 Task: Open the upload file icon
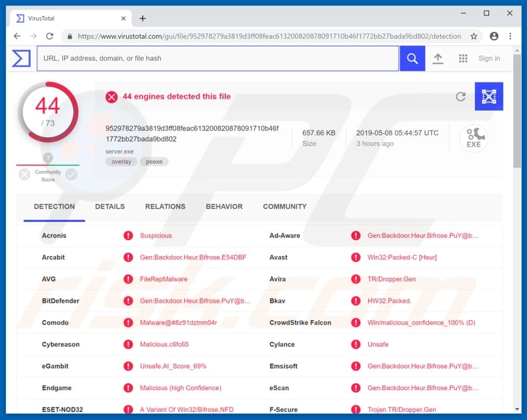pyautogui.click(x=438, y=59)
